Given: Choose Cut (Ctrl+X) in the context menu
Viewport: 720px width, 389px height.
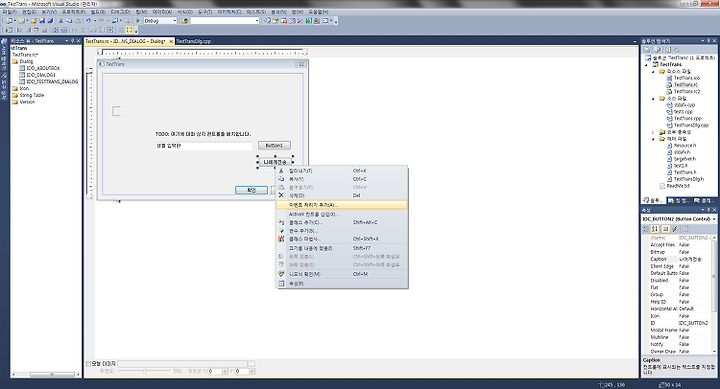Looking at the screenshot, I should (342, 171).
